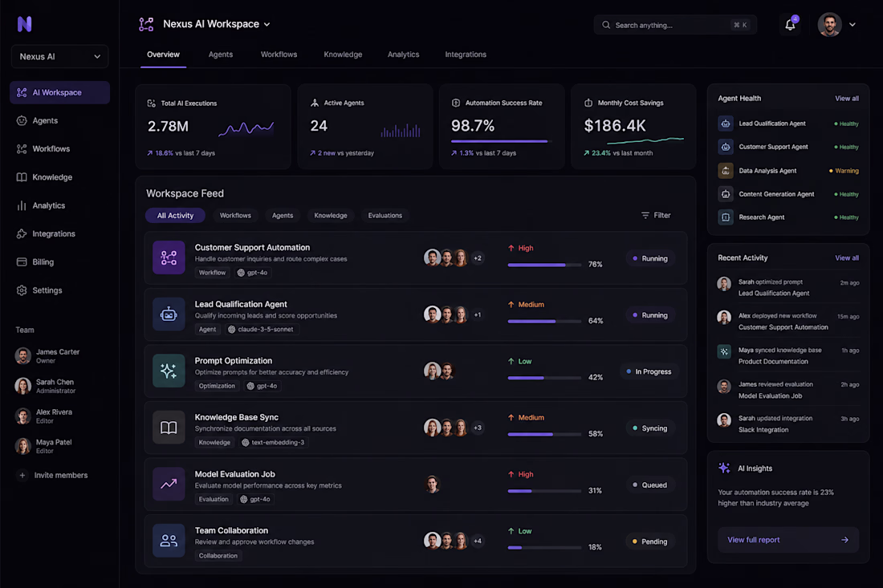The height and width of the screenshot is (588, 883).
Task: Click the Maya synced knowledge base activity icon
Action: click(x=724, y=351)
